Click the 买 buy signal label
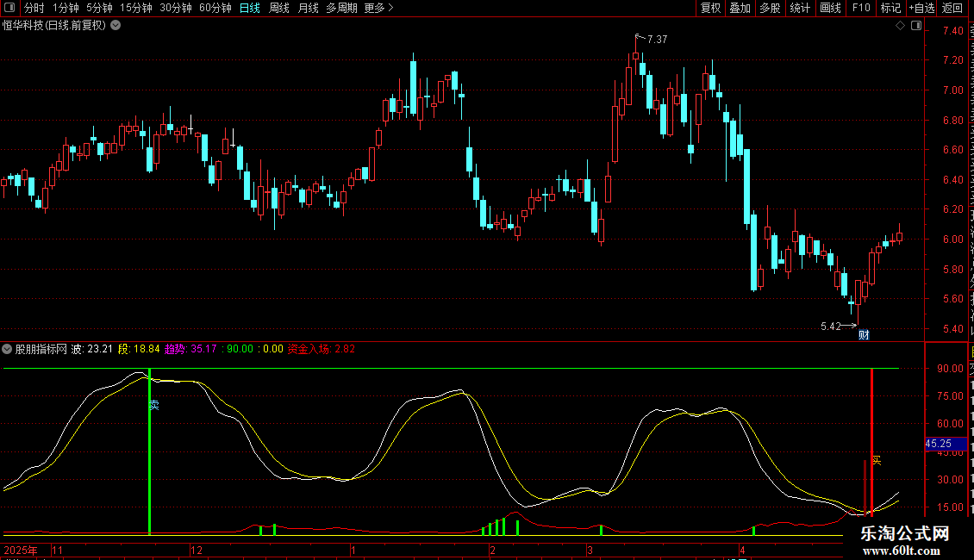The image size is (974, 560). point(877,460)
